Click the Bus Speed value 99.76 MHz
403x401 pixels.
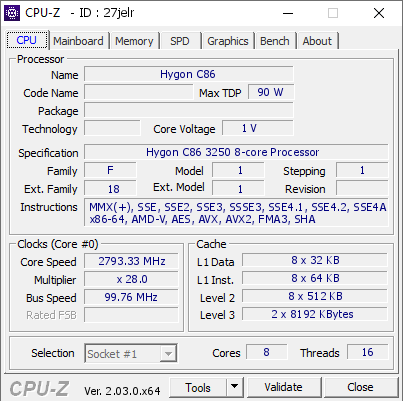(x=131, y=297)
